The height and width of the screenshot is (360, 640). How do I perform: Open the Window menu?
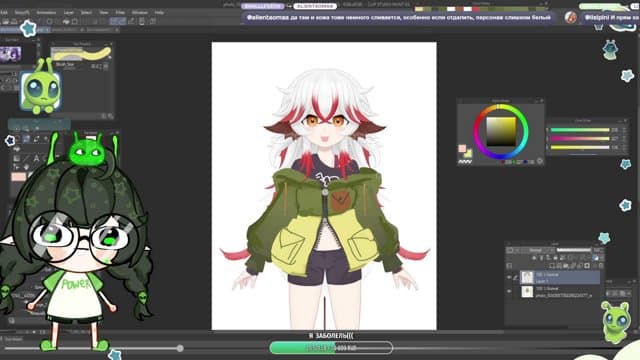140,13
